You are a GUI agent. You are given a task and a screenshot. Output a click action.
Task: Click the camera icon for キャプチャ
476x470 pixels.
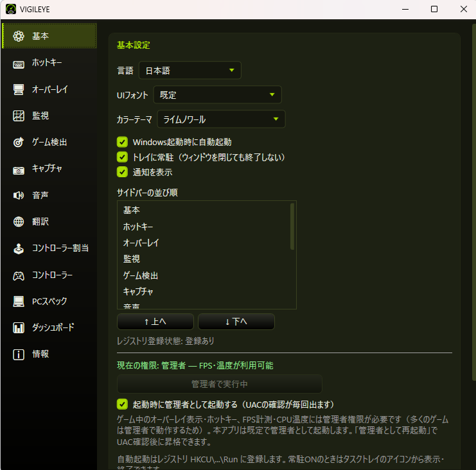tap(19, 171)
